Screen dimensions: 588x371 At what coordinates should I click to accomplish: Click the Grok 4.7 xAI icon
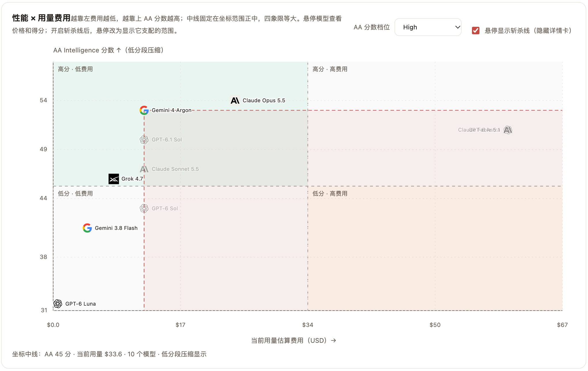tap(114, 179)
